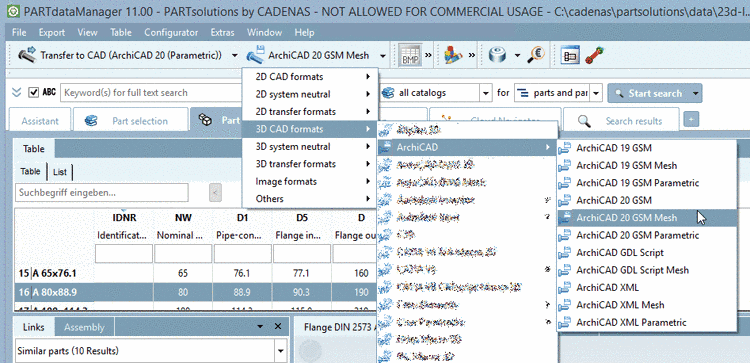The width and height of the screenshot is (750, 363).
Task: Click icon beside ArchiCAD GDL Script Mesh
Action: [565, 270]
